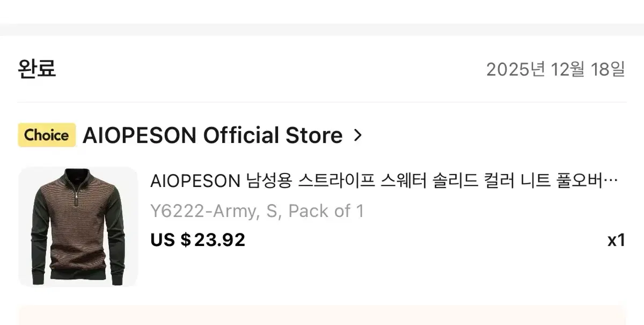Tap the US $23.92 price
This screenshot has height=325, width=644.
(198, 240)
